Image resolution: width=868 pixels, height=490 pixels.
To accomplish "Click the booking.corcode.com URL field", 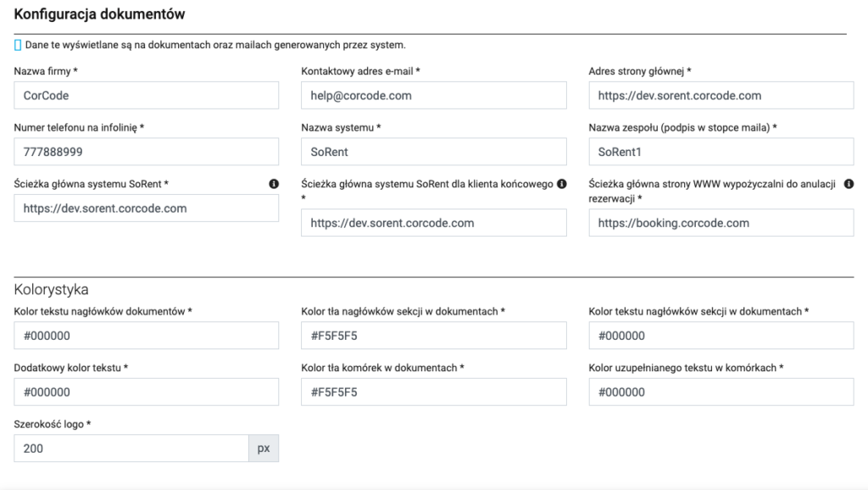I will 721,223.
